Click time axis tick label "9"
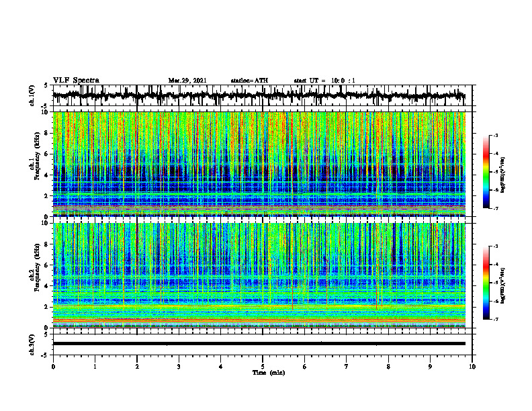The image size is (532, 411). point(430,367)
